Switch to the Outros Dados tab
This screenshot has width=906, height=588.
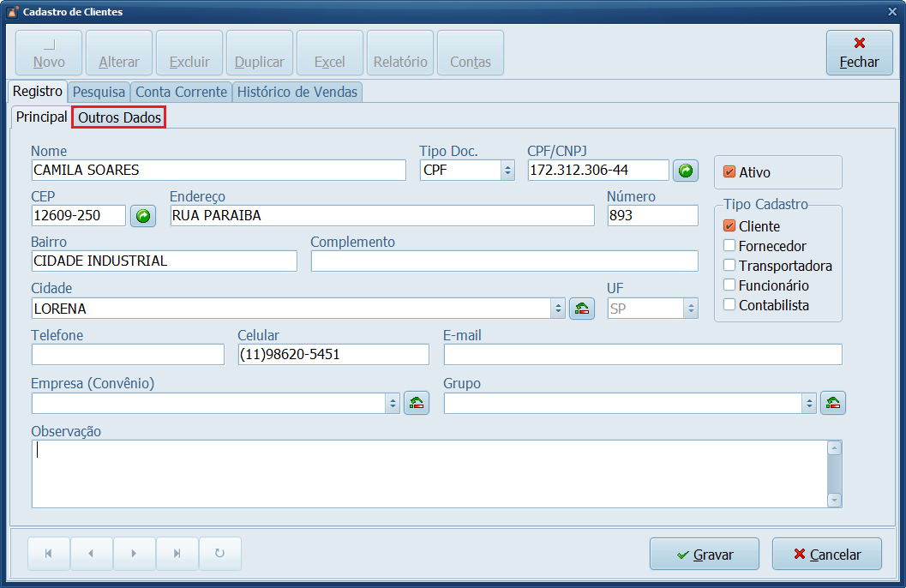coord(119,118)
